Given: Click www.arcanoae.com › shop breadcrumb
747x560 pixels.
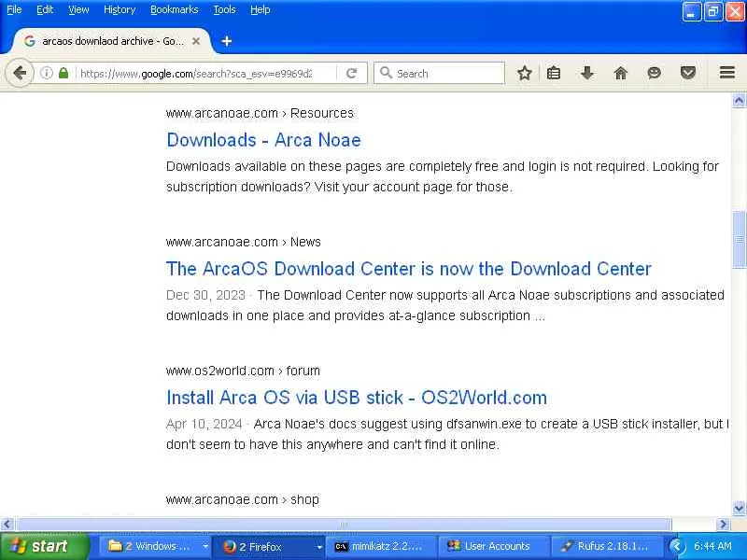Looking at the screenshot, I should tap(243, 499).
